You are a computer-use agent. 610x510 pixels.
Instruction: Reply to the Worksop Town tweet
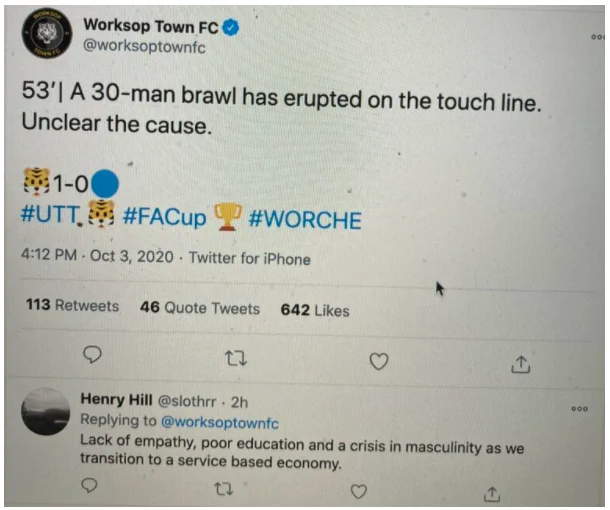(93, 354)
